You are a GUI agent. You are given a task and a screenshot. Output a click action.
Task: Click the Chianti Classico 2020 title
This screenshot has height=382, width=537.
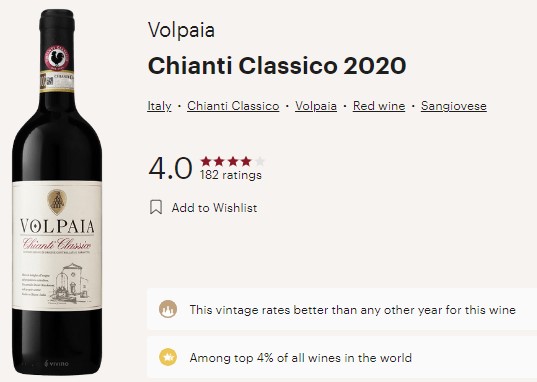click(277, 65)
